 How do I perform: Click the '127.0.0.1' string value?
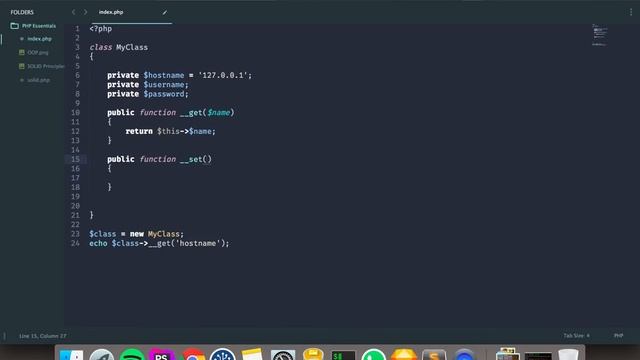tap(223, 75)
